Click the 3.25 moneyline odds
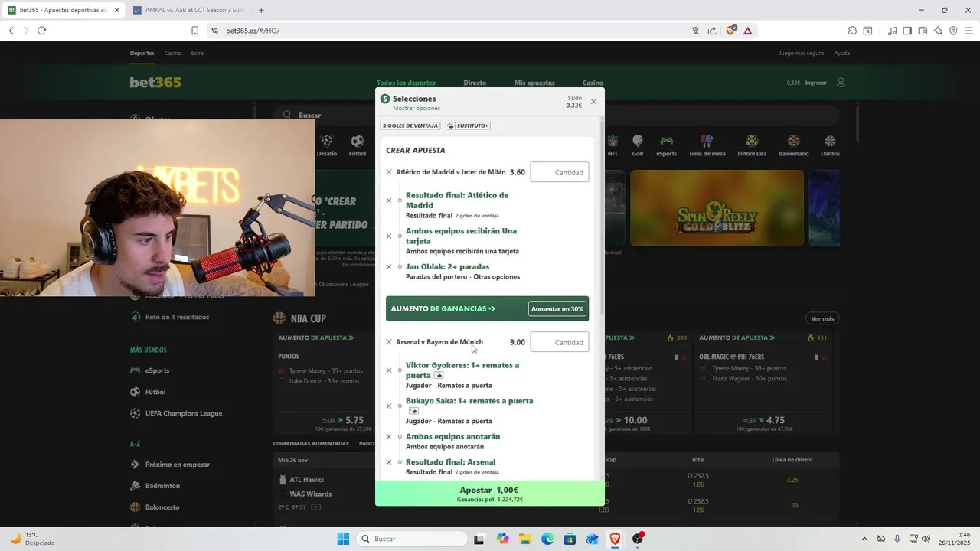980x551 pixels. tap(792, 480)
